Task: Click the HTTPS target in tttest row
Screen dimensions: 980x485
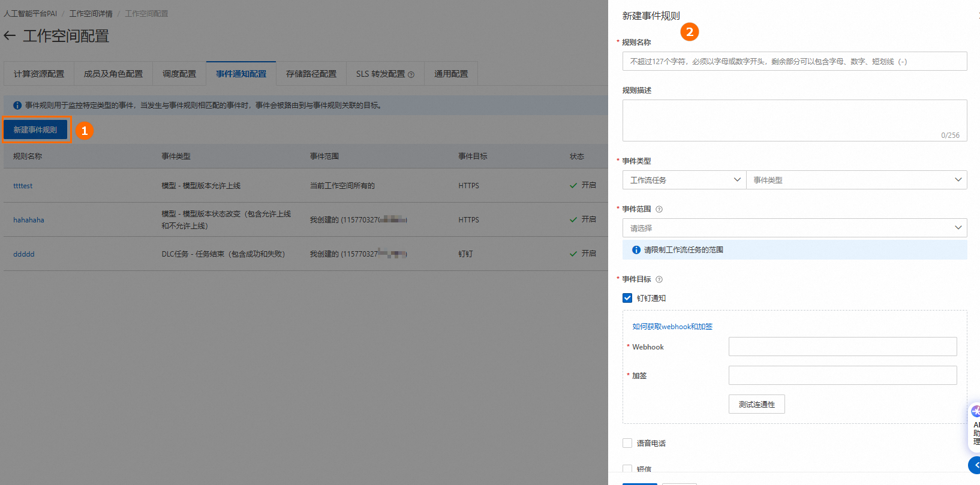Action: [x=469, y=186]
